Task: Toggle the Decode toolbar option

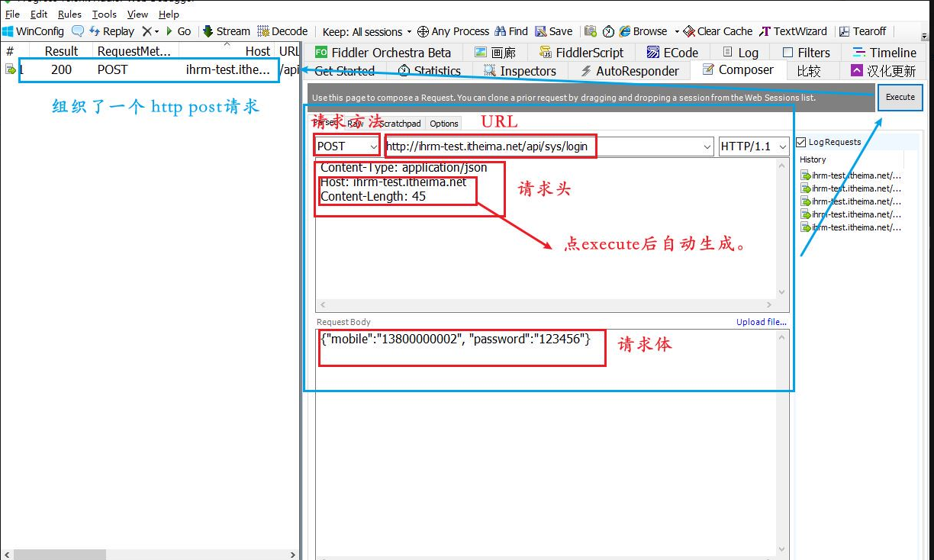Action: coord(282,31)
